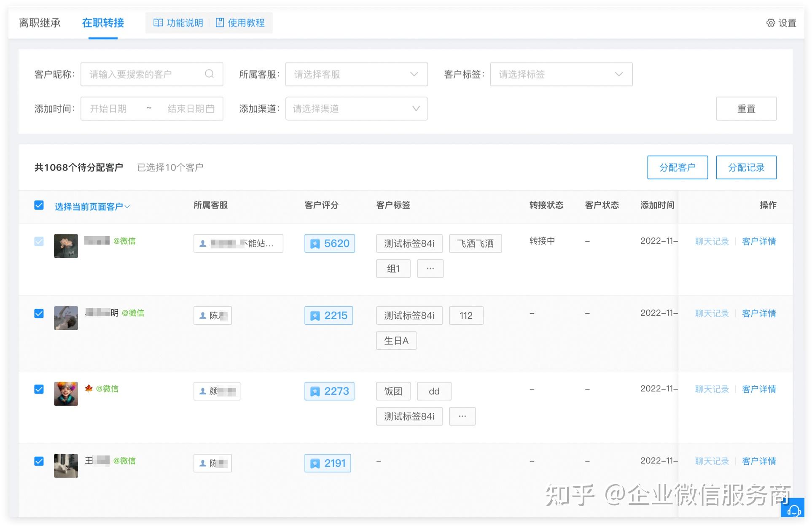Image resolution: width=812 pixels, height=528 pixels.
Task: Uncheck the customer row with score 2191
Action: (x=39, y=461)
